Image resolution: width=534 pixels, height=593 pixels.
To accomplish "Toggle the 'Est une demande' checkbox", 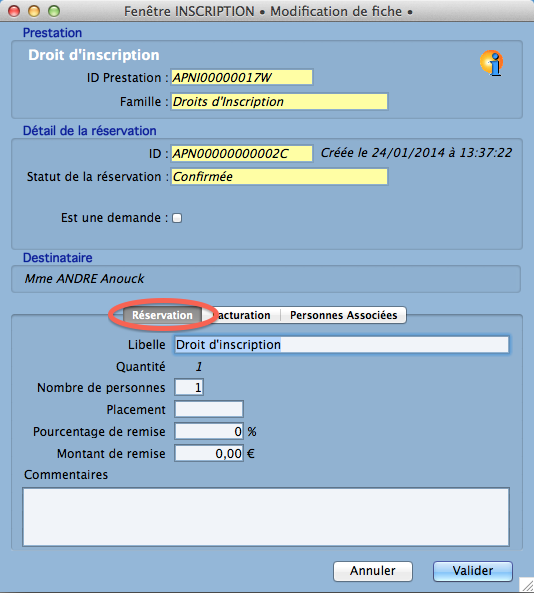I will coord(177,218).
